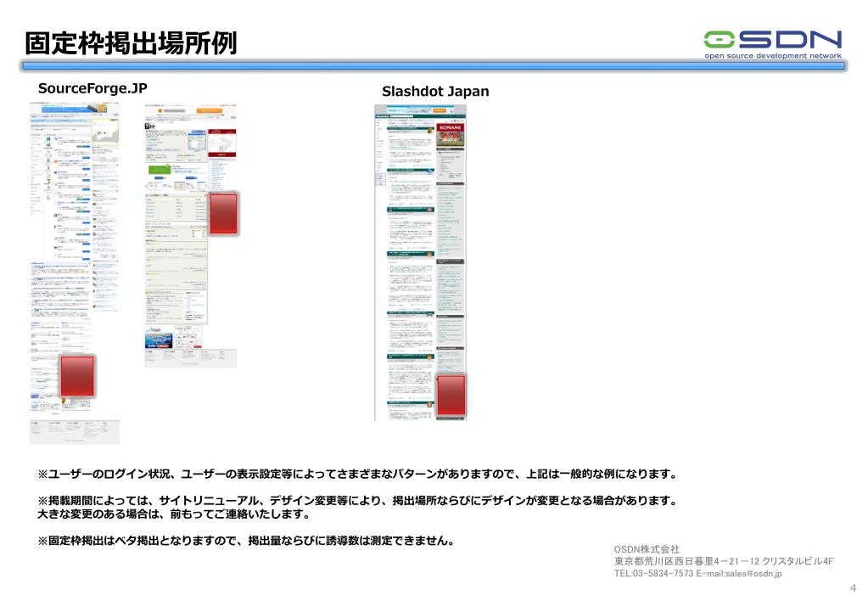Click the OSDN logo
868x601 pixels.
(773, 44)
